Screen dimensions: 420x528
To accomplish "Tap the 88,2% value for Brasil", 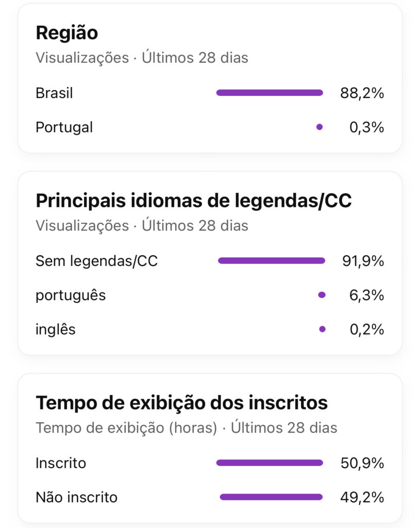I will click(362, 93).
